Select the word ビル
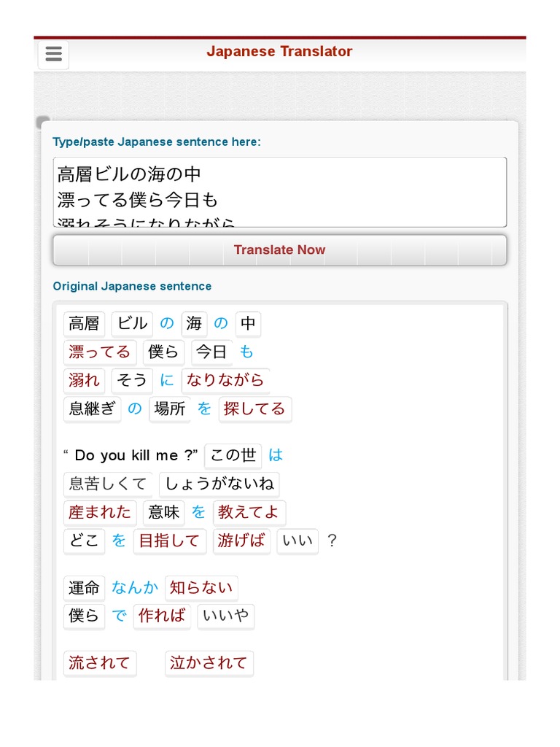The image size is (560, 747). 132,323
